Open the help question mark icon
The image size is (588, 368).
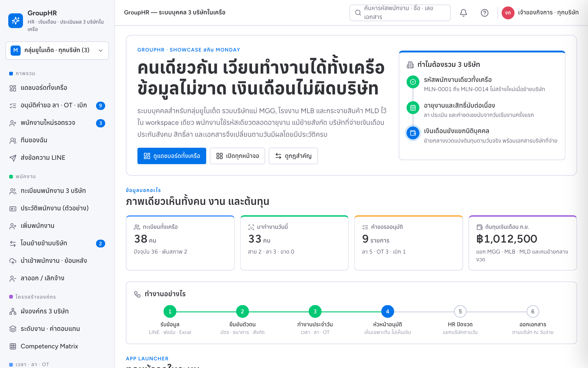pyautogui.click(x=484, y=13)
